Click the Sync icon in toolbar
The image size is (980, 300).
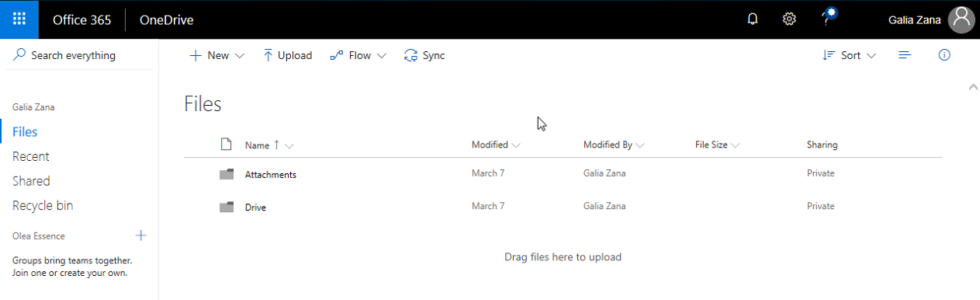tap(410, 55)
